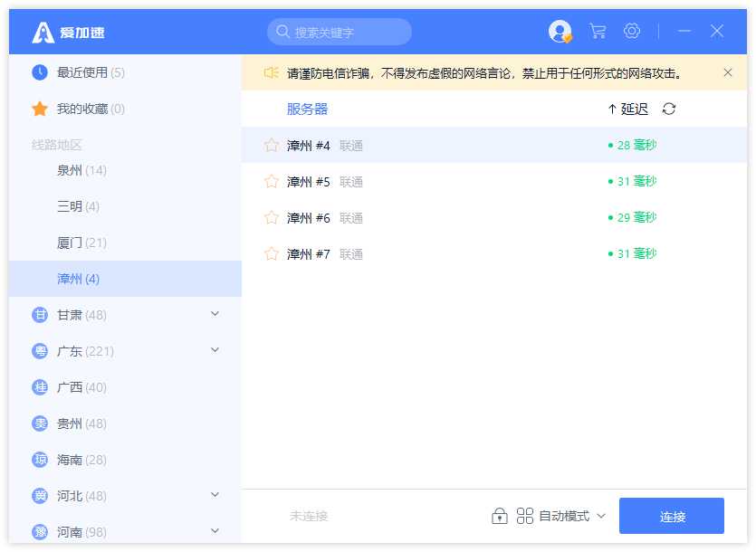Click the four-squares mode icon

coord(524,516)
